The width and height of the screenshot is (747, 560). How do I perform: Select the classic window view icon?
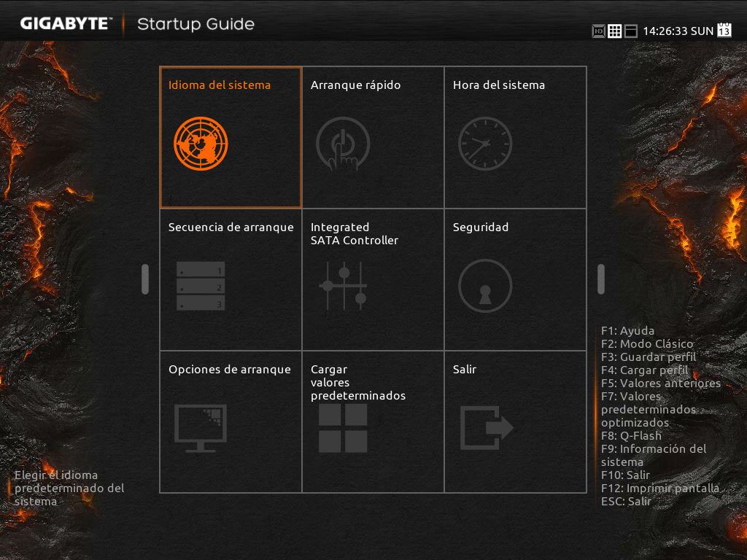[x=631, y=31]
